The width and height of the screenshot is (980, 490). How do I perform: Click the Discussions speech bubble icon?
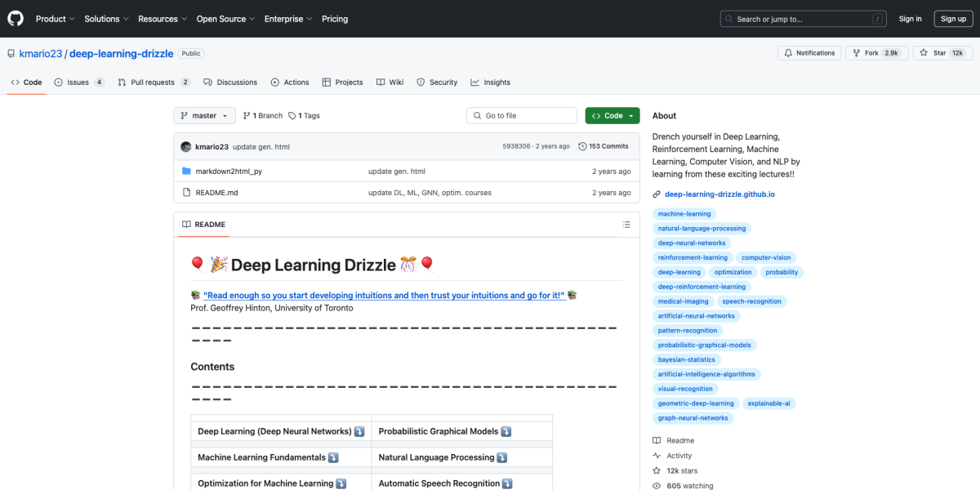tap(207, 82)
